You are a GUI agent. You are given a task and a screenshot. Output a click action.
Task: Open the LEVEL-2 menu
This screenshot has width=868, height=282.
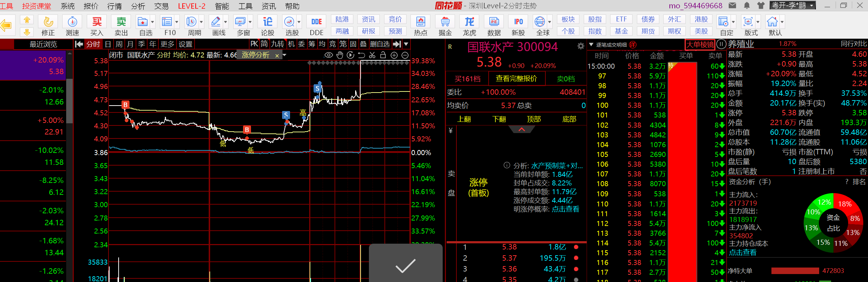(x=192, y=6)
